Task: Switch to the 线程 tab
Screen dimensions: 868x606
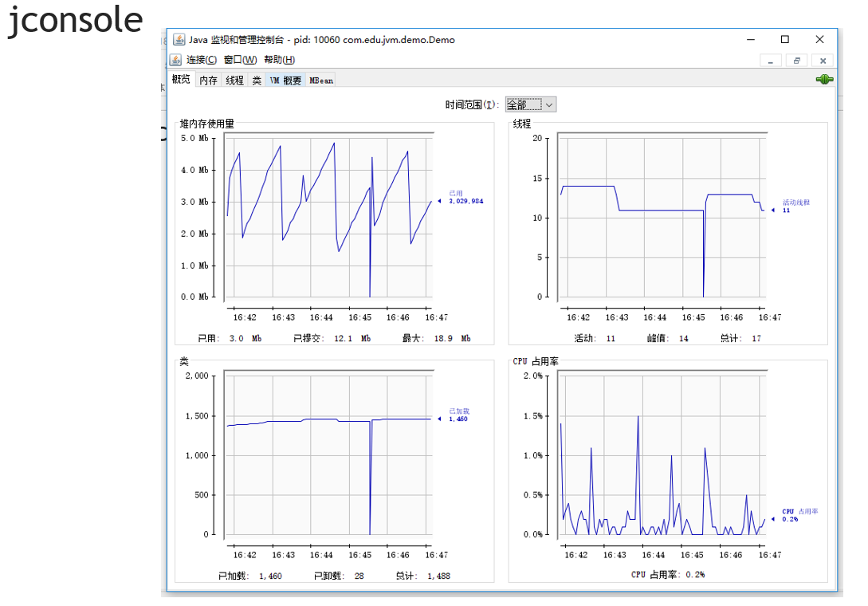Action: pos(234,81)
